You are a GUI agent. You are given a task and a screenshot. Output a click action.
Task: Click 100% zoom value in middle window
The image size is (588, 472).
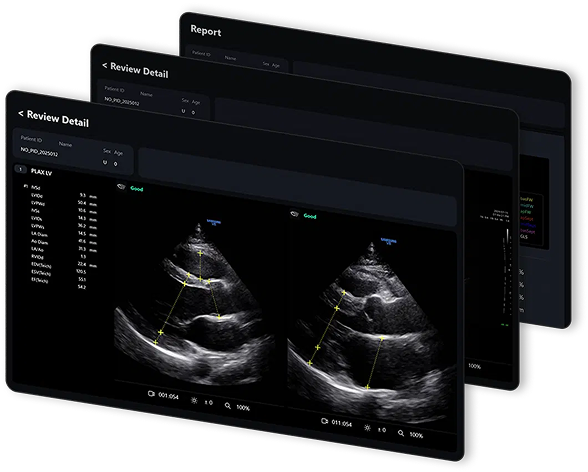point(474,366)
